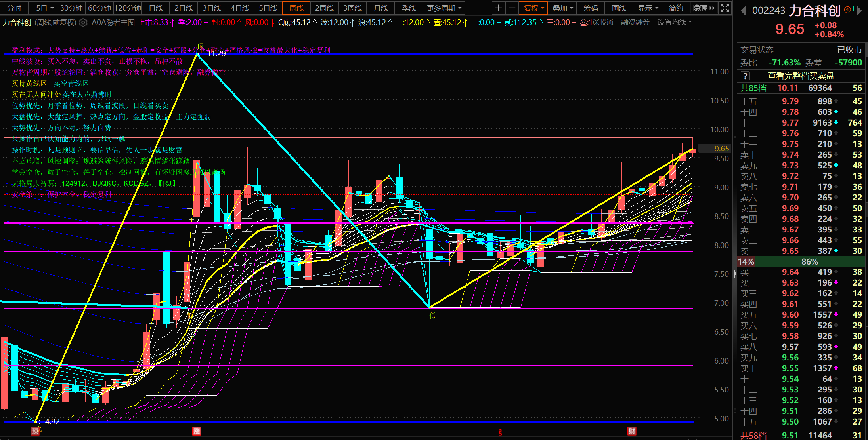Screen dimensions: 868x440
Task: Click the zoom in plus icon
Action: (498, 8)
